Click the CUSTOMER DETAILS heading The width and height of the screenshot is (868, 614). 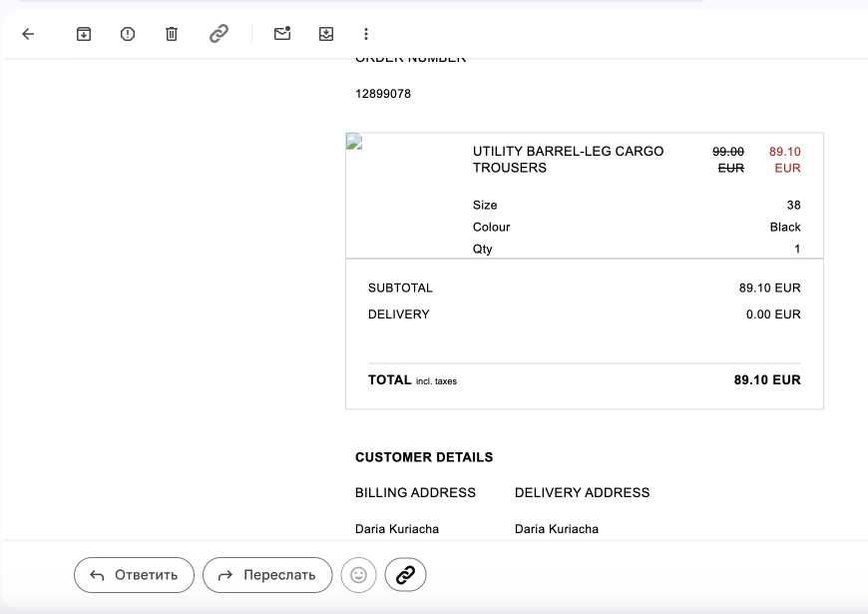(424, 457)
